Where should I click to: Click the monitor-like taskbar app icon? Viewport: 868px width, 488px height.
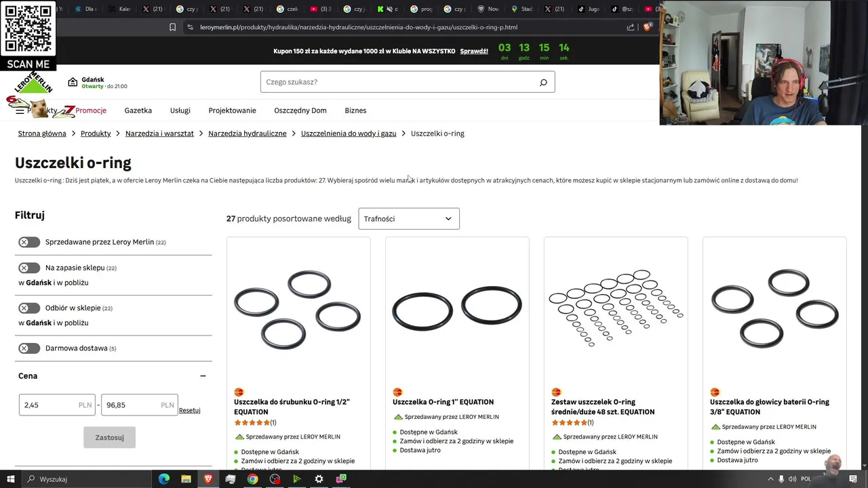tap(231, 479)
